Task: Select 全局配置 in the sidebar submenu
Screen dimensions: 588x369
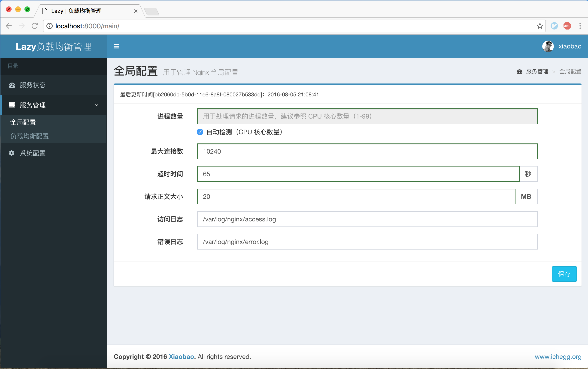Action: click(23, 122)
